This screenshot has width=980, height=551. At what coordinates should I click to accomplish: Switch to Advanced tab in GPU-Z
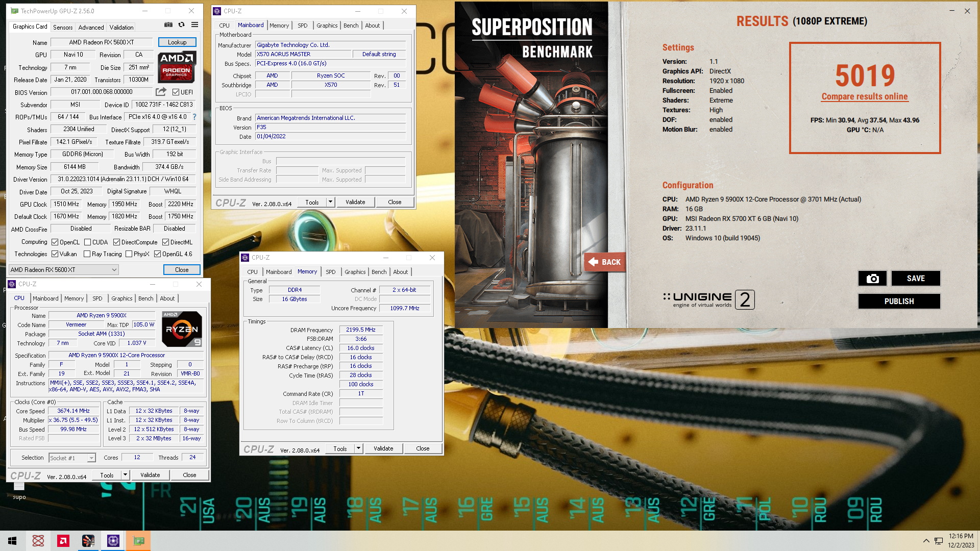[x=91, y=28]
